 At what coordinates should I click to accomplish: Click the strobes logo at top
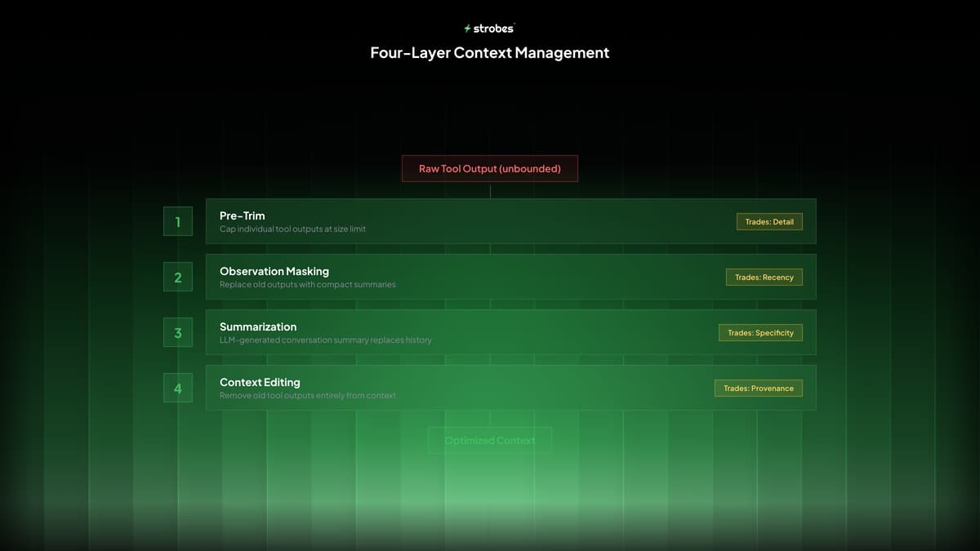(x=489, y=28)
